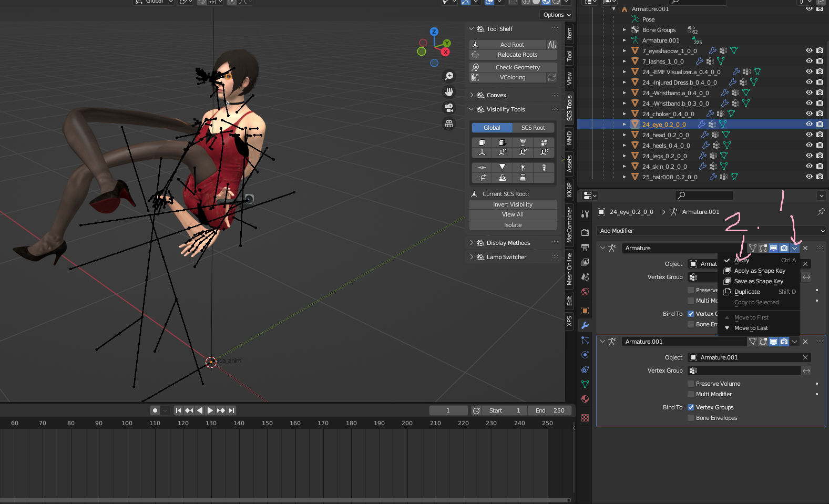This screenshot has width=829, height=504.
Task: Uncheck Vertex Groups on Armature.001 modifier
Action: (x=691, y=407)
